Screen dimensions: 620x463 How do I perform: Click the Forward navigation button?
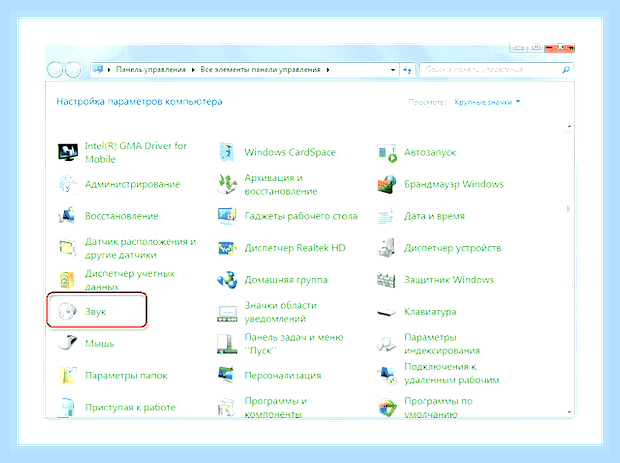coord(72,70)
